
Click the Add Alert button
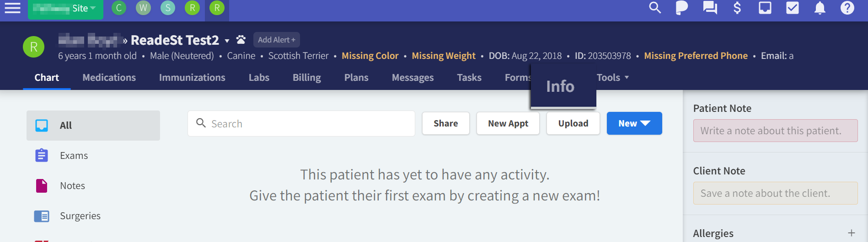point(276,40)
